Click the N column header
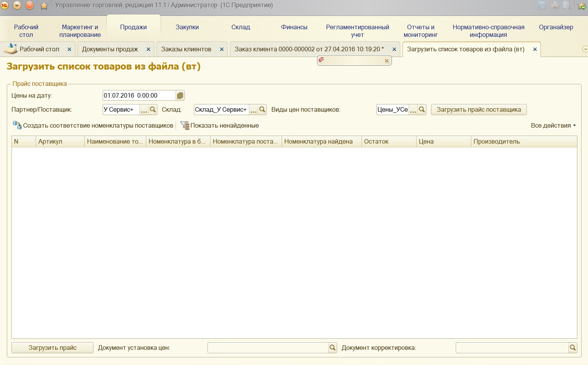Screen dimensions: 588x365 pos(24,142)
